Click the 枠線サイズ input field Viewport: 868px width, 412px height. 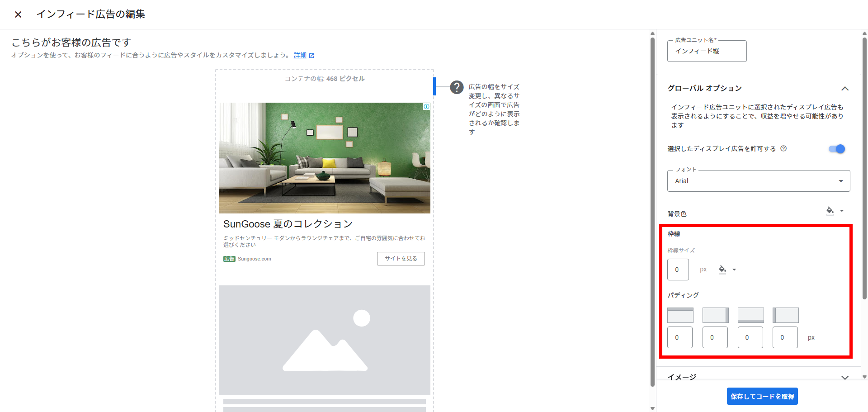coord(678,270)
